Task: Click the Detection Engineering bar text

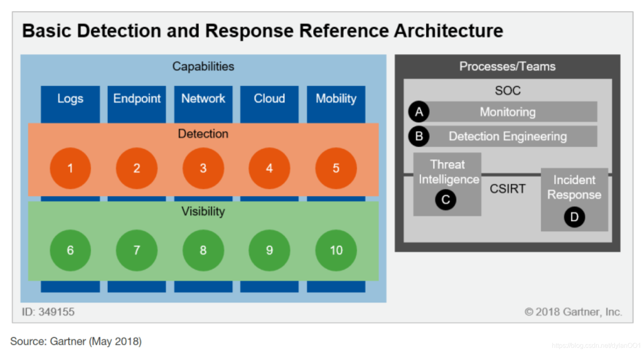Action: point(508,137)
